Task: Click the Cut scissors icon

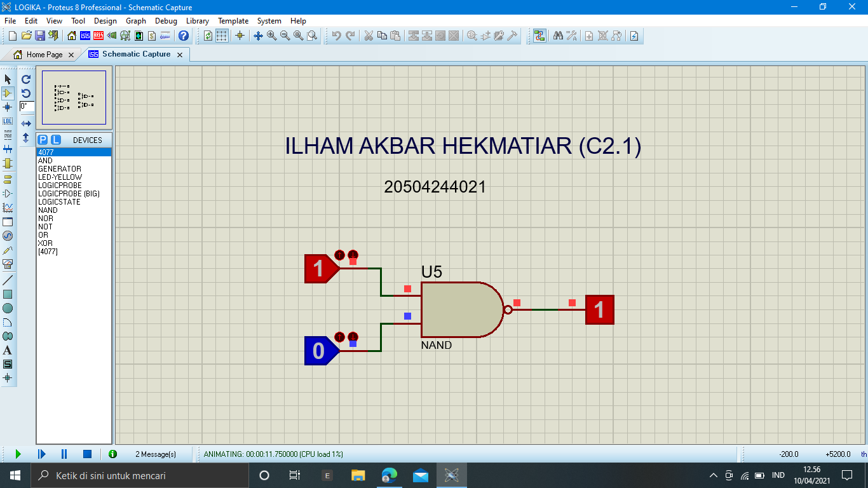Action: coord(368,36)
